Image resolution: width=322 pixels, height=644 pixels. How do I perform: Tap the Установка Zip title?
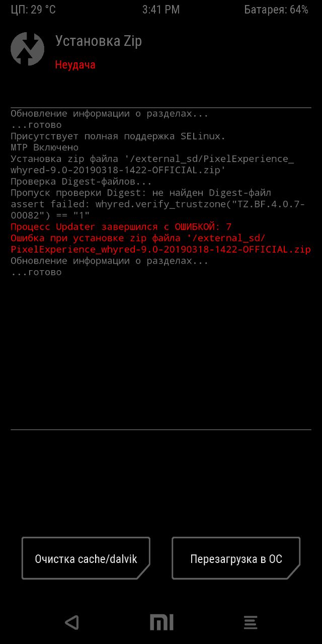click(99, 41)
